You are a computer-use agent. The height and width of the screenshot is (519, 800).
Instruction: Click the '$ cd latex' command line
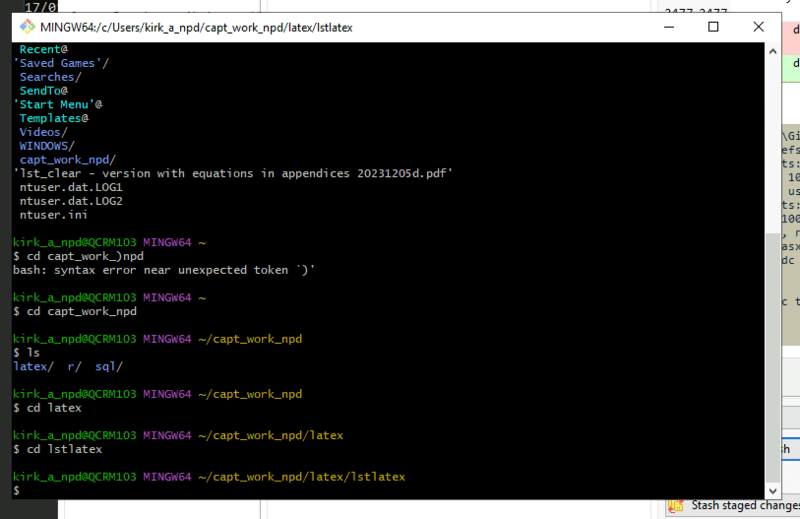click(47, 408)
